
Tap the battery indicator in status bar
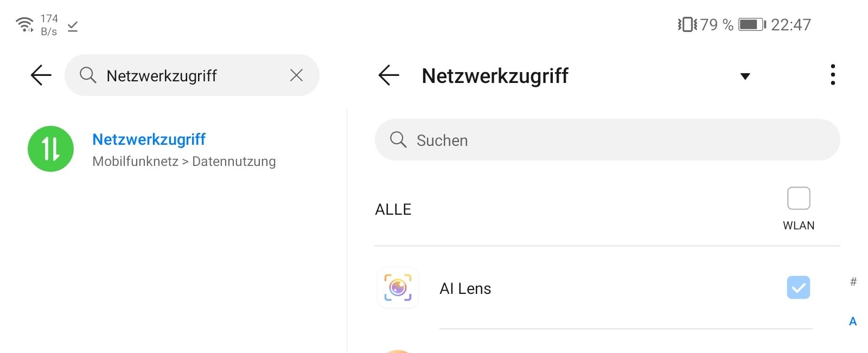coord(752,24)
